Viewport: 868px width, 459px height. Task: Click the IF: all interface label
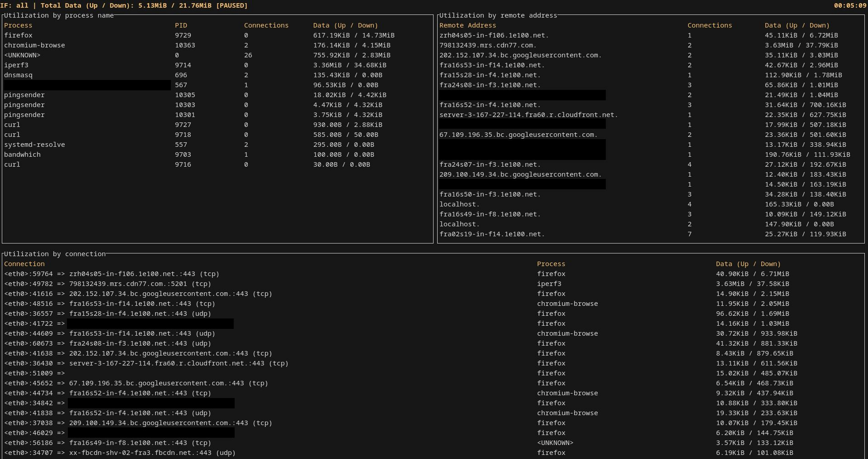[x=14, y=5]
